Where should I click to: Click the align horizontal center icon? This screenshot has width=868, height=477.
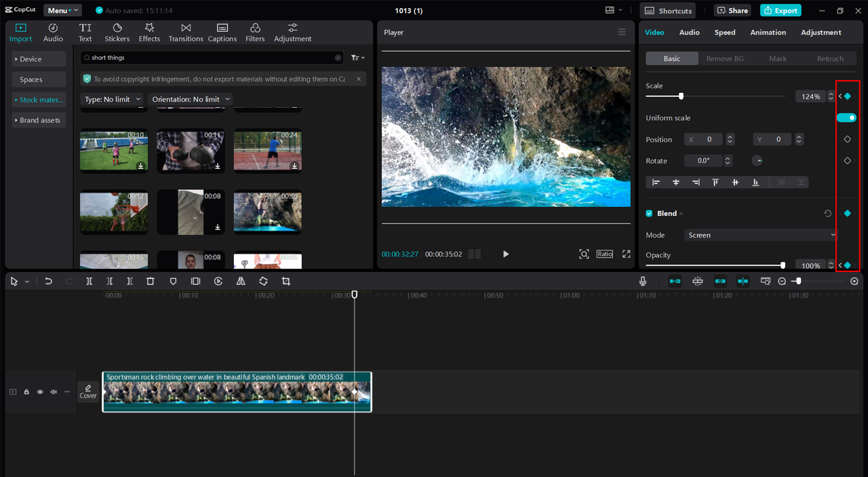pos(676,183)
